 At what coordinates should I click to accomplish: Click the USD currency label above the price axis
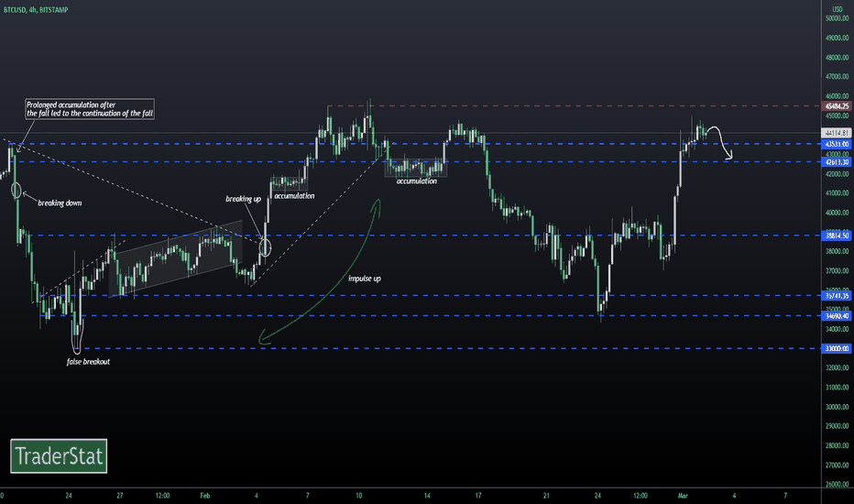pyautogui.click(x=838, y=9)
